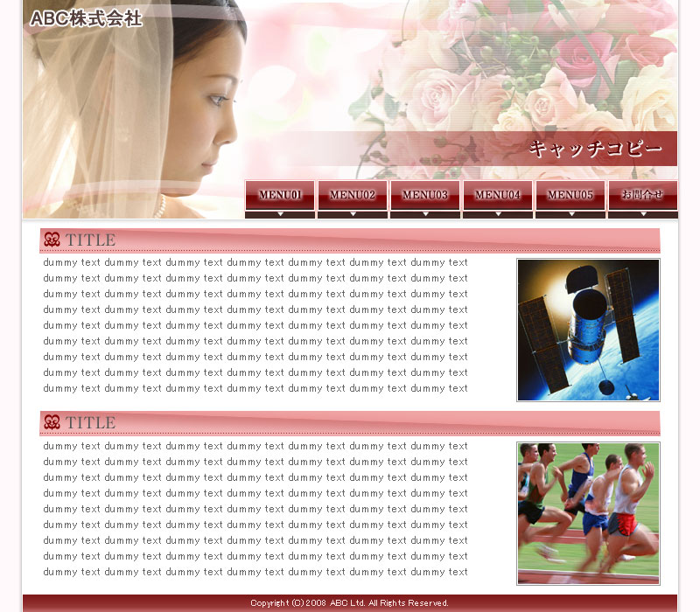Viewport: 700px width, 612px height.
Task: Expand the arrow below MENU03
Action: pos(425,214)
